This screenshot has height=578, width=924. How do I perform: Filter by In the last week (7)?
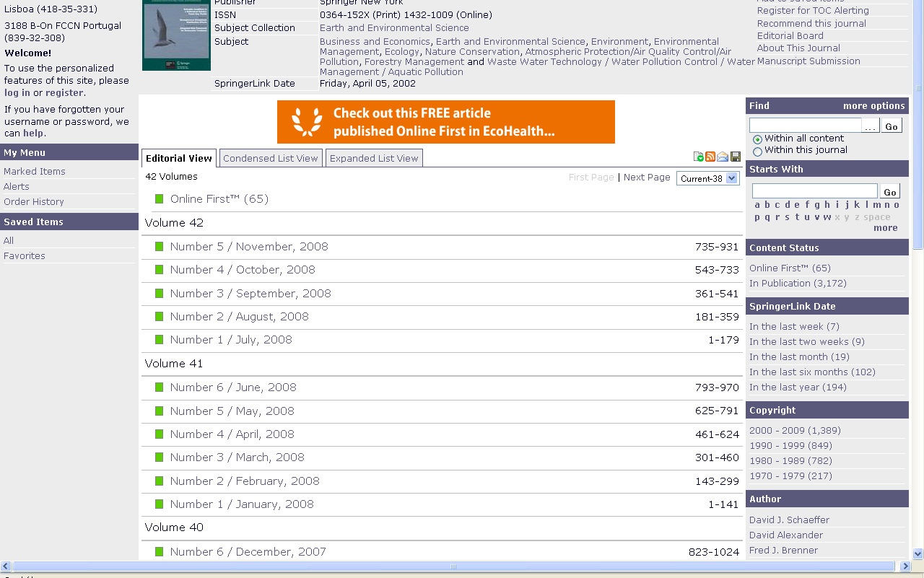click(x=794, y=326)
